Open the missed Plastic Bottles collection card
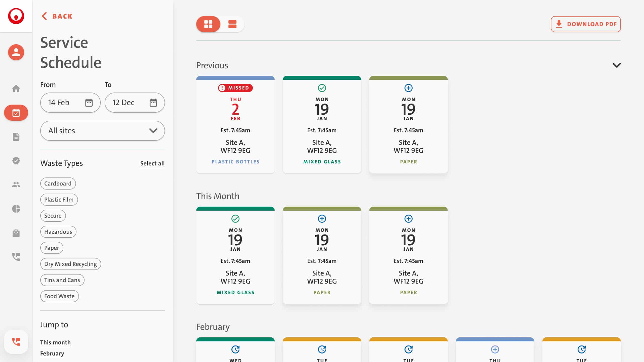 tap(235, 125)
